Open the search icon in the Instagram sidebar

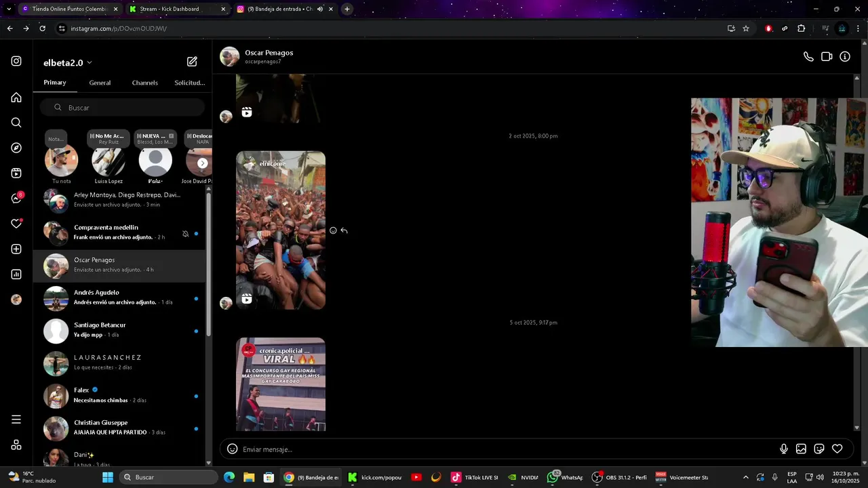point(16,123)
